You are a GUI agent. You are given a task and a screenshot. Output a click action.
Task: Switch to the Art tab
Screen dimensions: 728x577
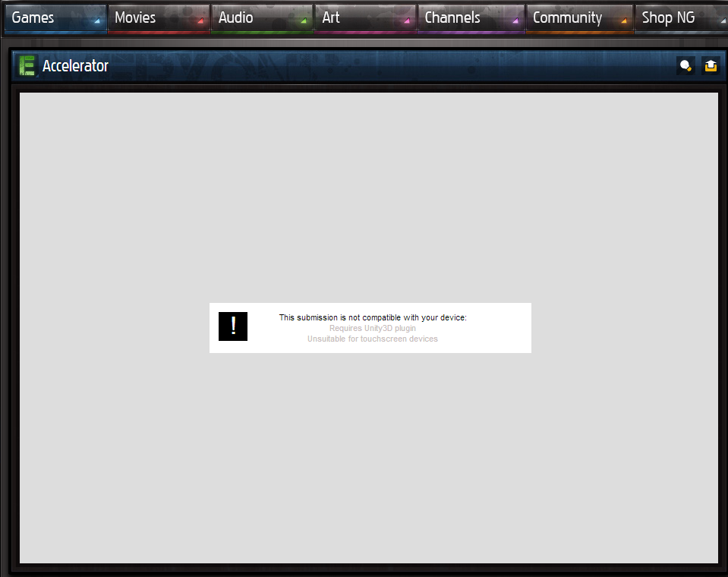[x=331, y=17]
